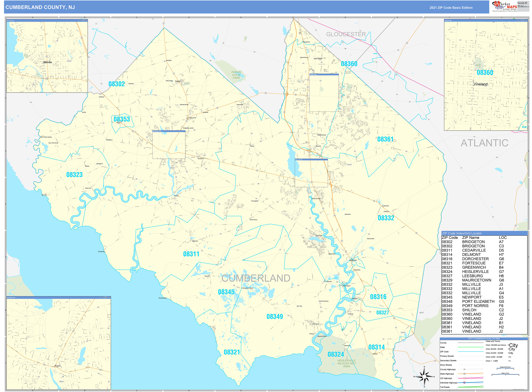Screen dimensions: 532x392
Task: Click the Scale in Kilometers bar
Action: [505, 368]
